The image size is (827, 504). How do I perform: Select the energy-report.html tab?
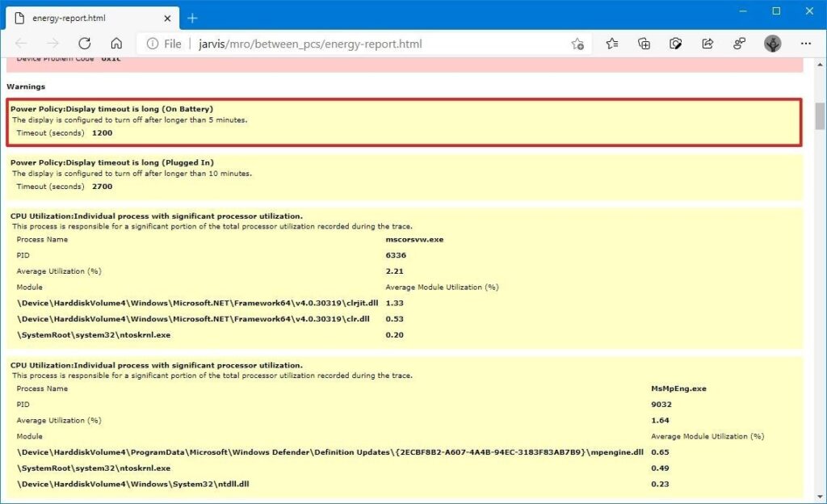(x=92, y=18)
